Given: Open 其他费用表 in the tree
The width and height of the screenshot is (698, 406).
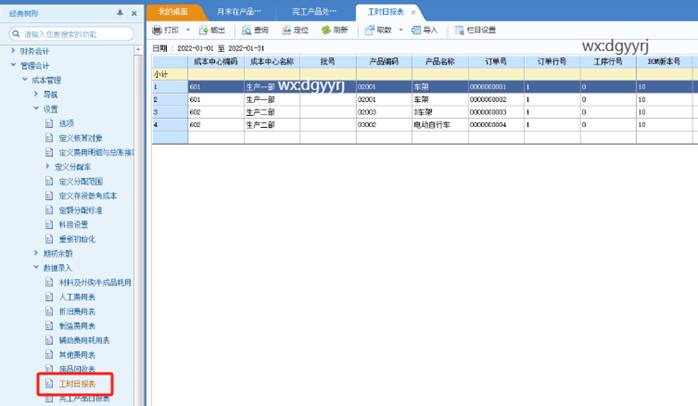Looking at the screenshot, I should (x=77, y=355).
